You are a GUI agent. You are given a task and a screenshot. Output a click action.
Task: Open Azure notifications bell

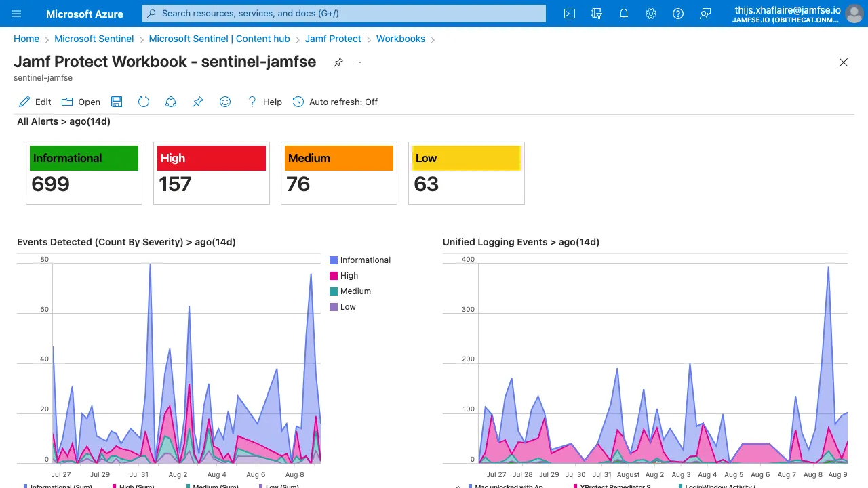point(624,14)
